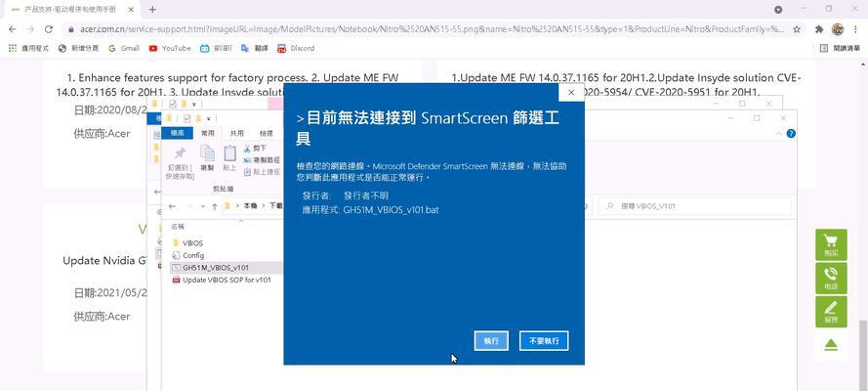Click Chrome back button
The height and width of the screenshot is (391, 868).
[x=12, y=29]
